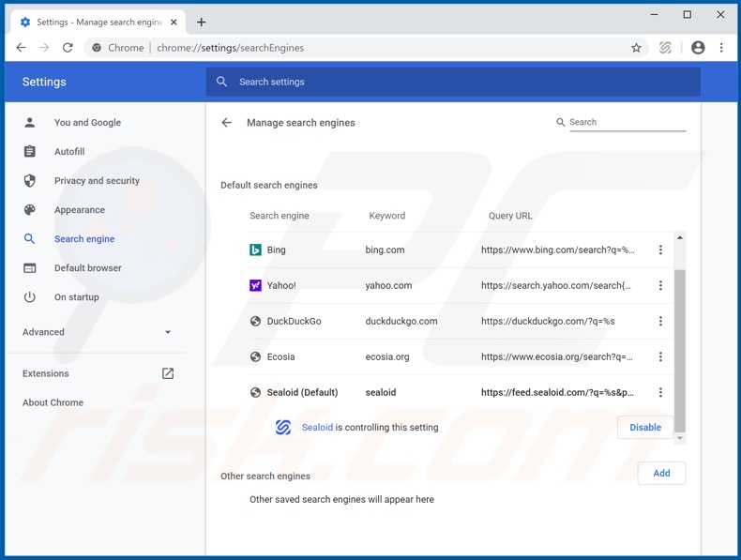The width and height of the screenshot is (741, 560).
Task: Click Add other search engine button
Action: (x=661, y=474)
